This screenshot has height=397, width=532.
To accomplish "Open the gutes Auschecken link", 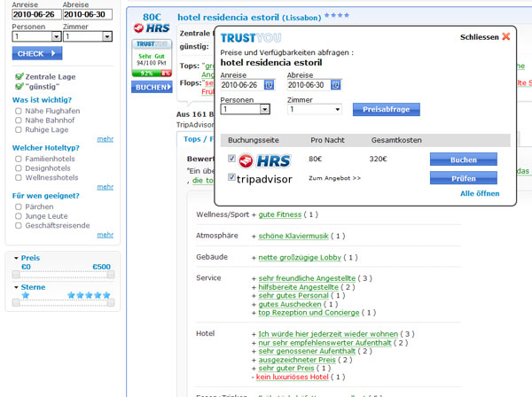I will coord(290,304).
